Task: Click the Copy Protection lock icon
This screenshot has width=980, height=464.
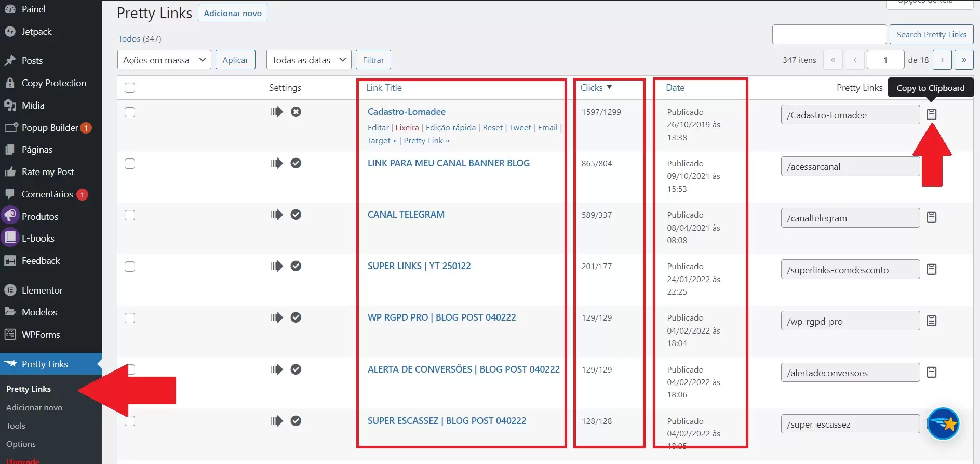Action: (10, 83)
